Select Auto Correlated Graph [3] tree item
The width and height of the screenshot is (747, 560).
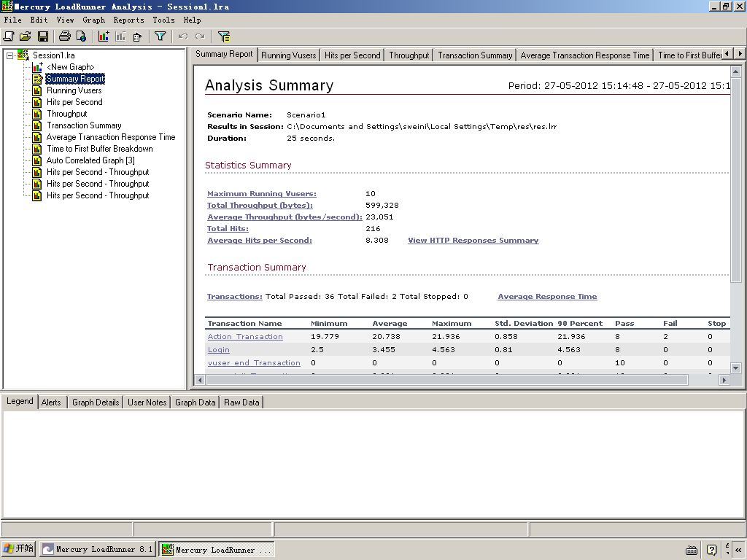pos(90,160)
